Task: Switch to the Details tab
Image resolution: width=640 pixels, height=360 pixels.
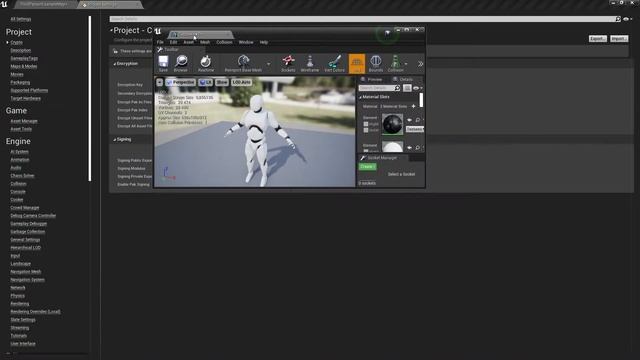Action: click(x=403, y=79)
